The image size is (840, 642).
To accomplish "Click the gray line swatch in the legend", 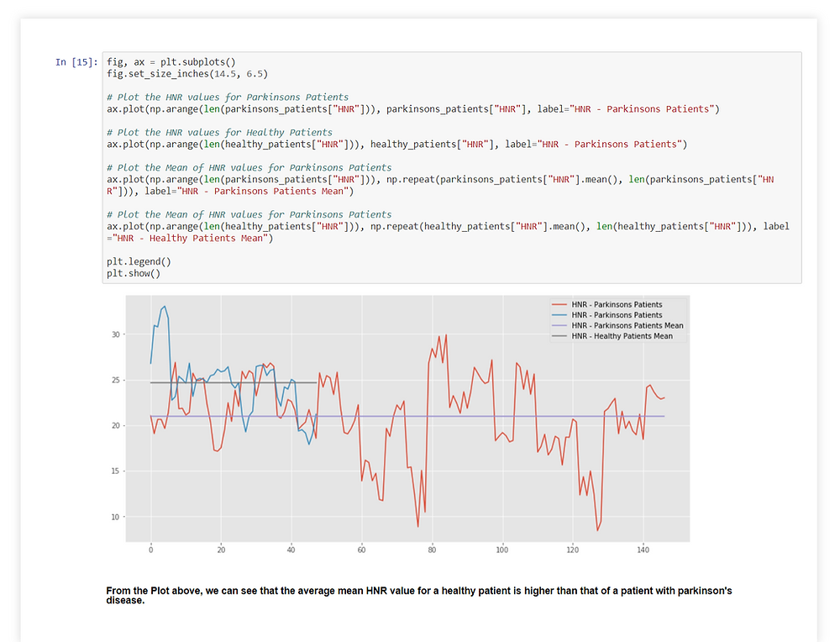I will pos(559,336).
